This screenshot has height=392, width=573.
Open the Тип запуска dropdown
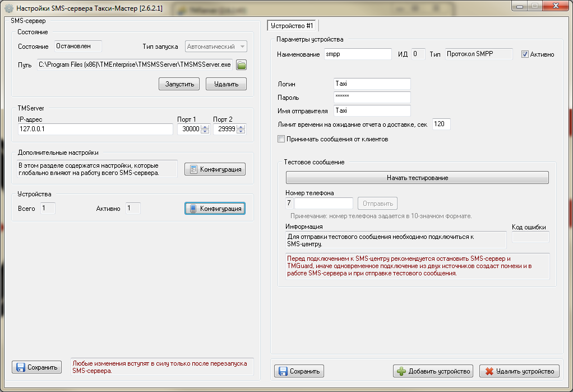click(x=216, y=47)
